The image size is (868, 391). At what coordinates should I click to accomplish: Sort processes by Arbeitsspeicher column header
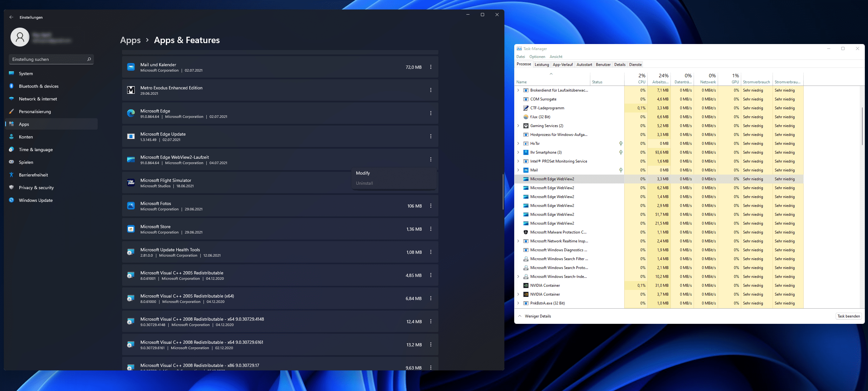click(659, 79)
